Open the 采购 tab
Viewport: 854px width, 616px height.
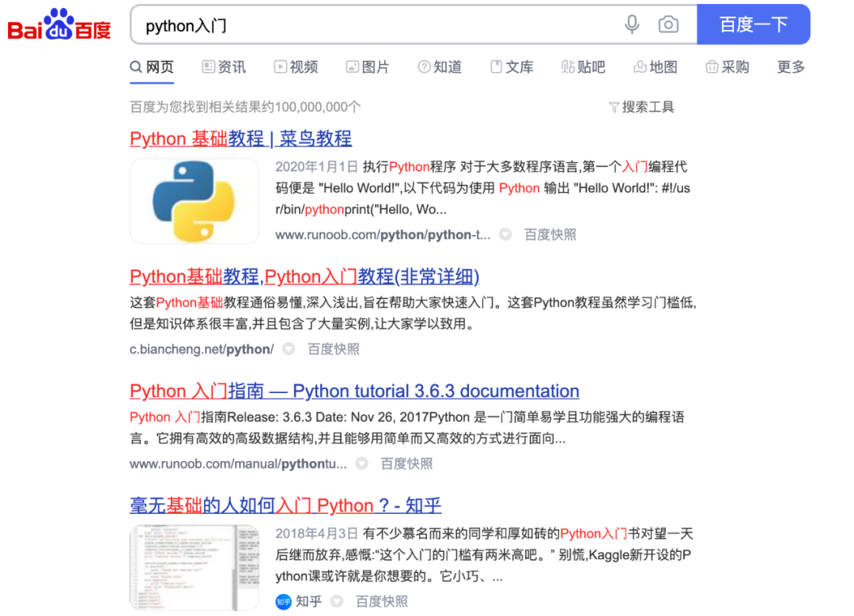(x=727, y=67)
